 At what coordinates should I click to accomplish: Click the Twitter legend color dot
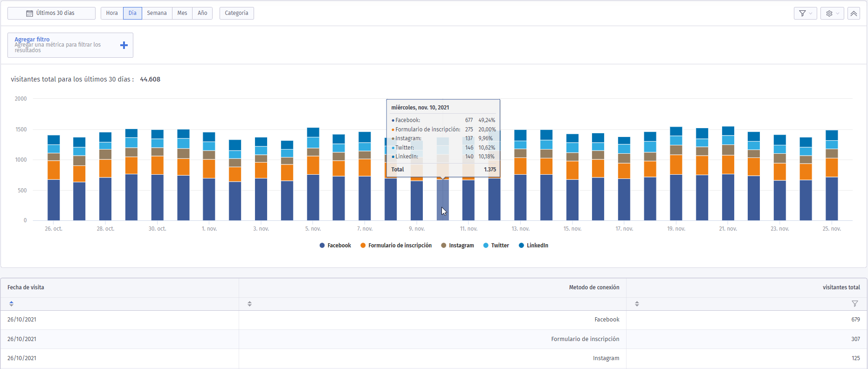tap(486, 246)
